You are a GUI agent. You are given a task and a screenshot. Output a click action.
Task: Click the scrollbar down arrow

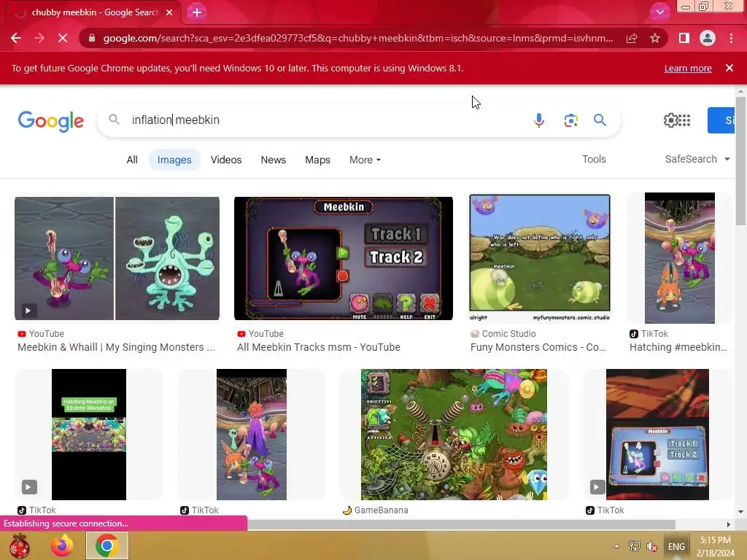coord(740,512)
